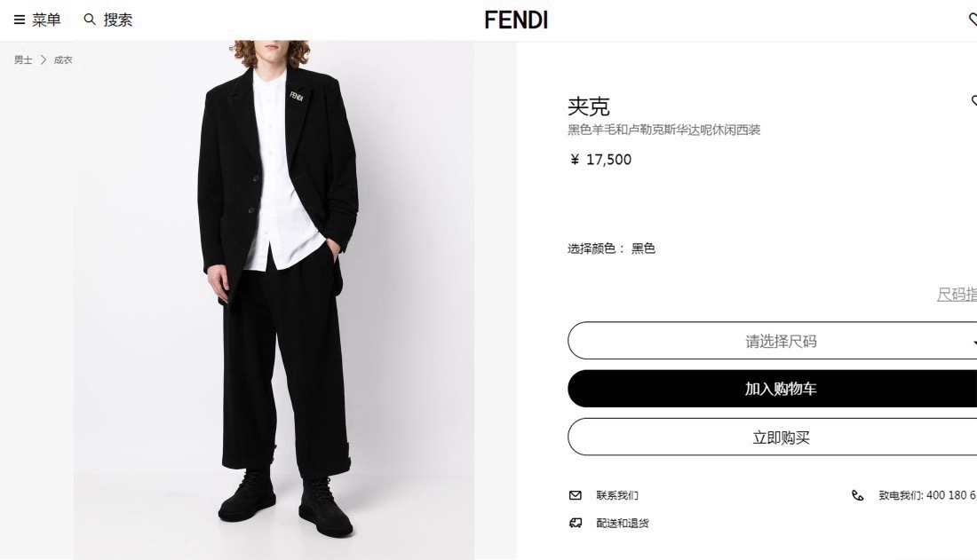The height and width of the screenshot is (560, 977).
Task: Open the 菜单 menu label
Action: tap(46, 20)
